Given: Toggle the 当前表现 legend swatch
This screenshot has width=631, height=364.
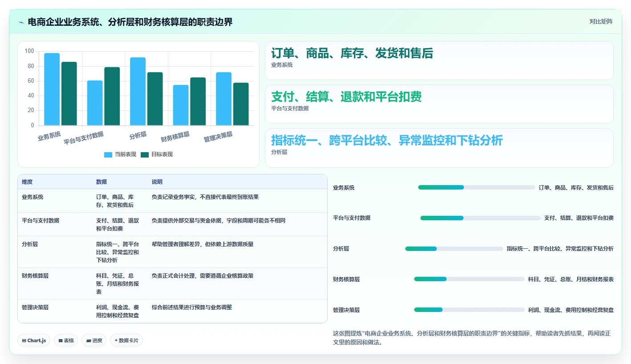Looking at the screenshot, I should [108, 154].
